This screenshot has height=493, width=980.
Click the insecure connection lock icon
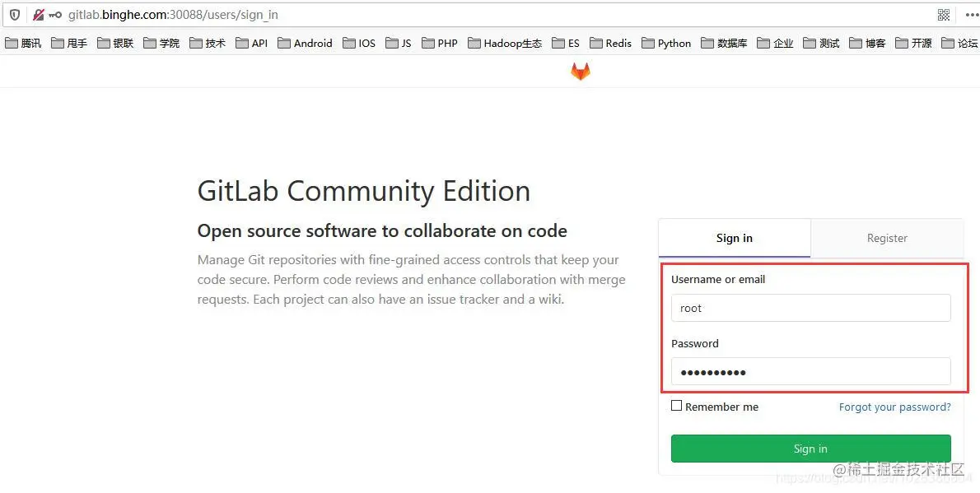[x=38, y=14]
